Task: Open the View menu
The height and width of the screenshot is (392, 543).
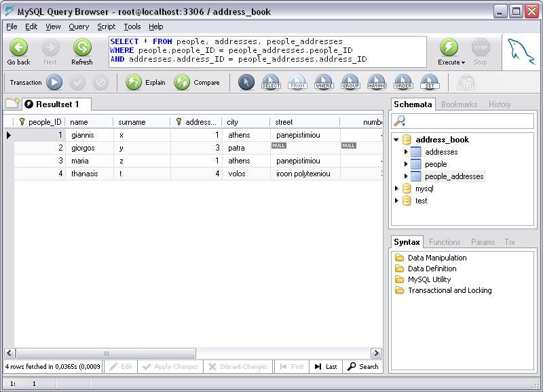Action: (x=53, y=26)
